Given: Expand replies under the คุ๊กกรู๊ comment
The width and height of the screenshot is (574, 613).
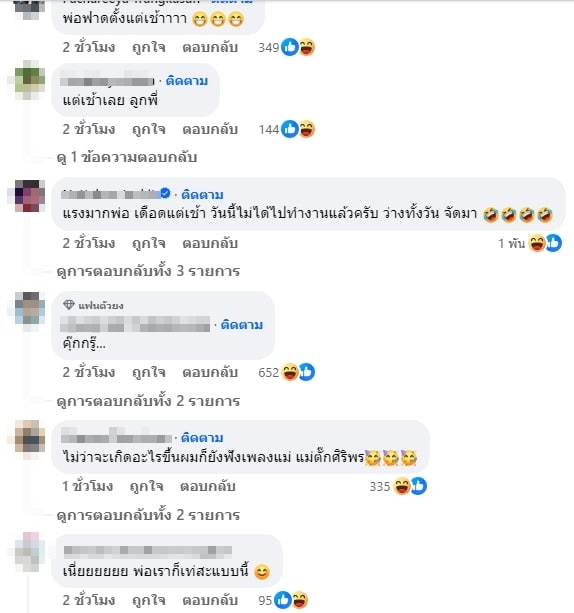Looking at the screenshot, I should [148, 401].
